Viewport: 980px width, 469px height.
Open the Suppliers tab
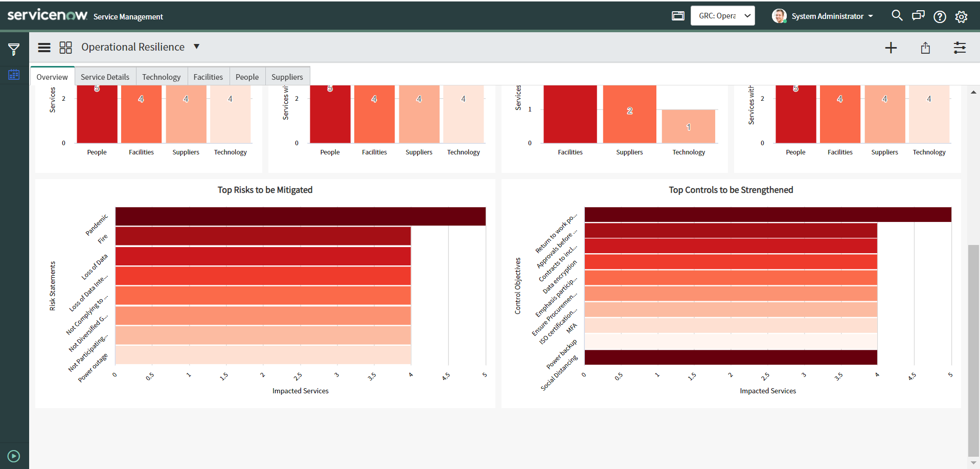point(287,76)
